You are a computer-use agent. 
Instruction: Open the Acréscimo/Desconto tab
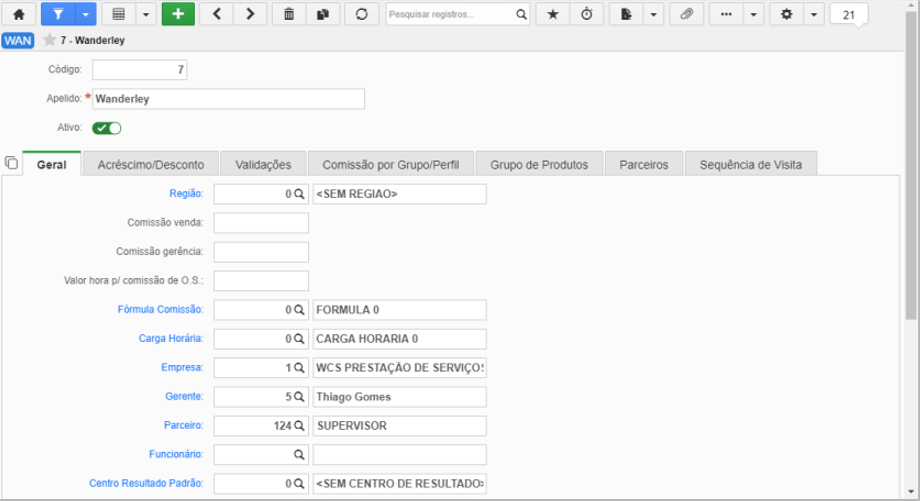151,164
